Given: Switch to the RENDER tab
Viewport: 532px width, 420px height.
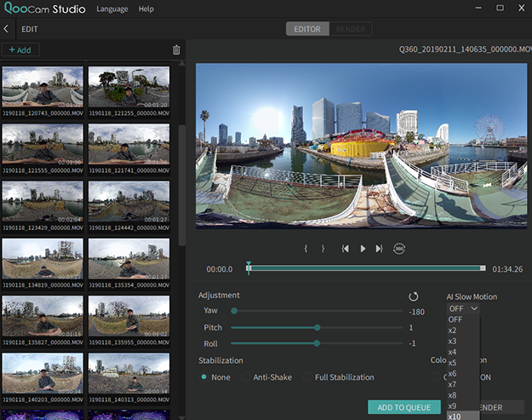Looking at the screenshot, I should 351,29.
